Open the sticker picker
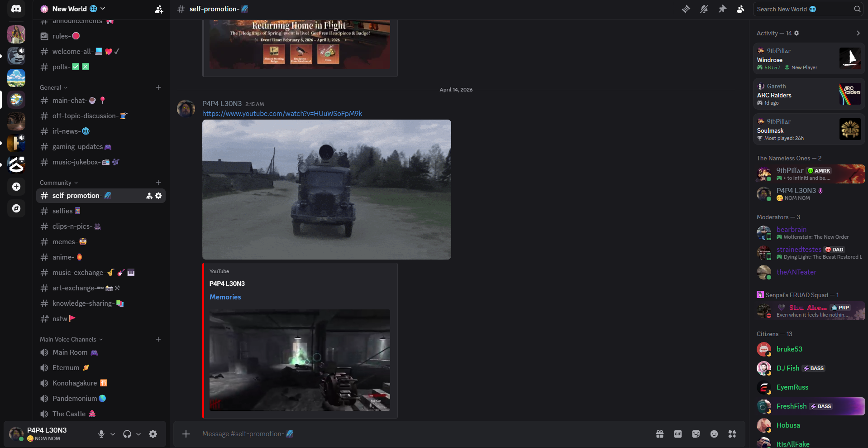 coord(696,434)
